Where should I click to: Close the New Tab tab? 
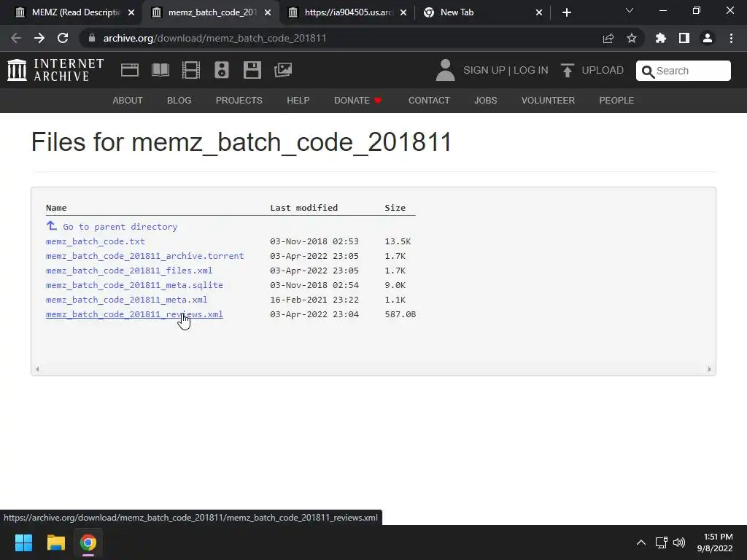point(539,12)
